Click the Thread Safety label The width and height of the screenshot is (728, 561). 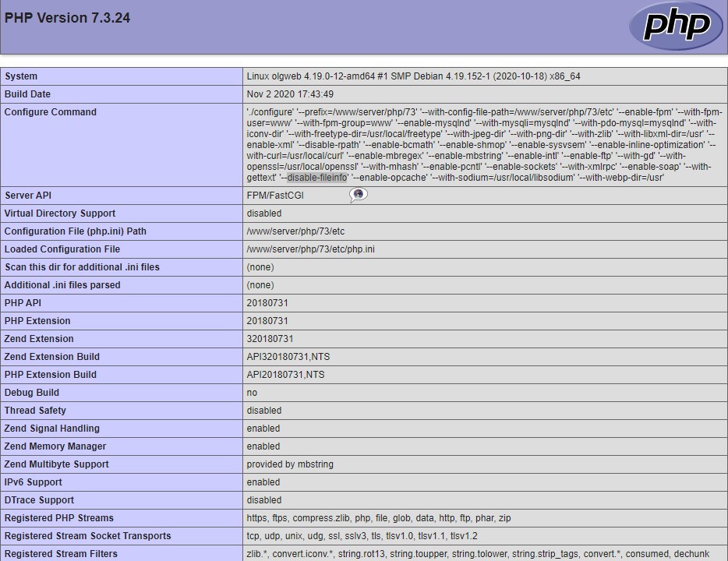pos(35,410)
